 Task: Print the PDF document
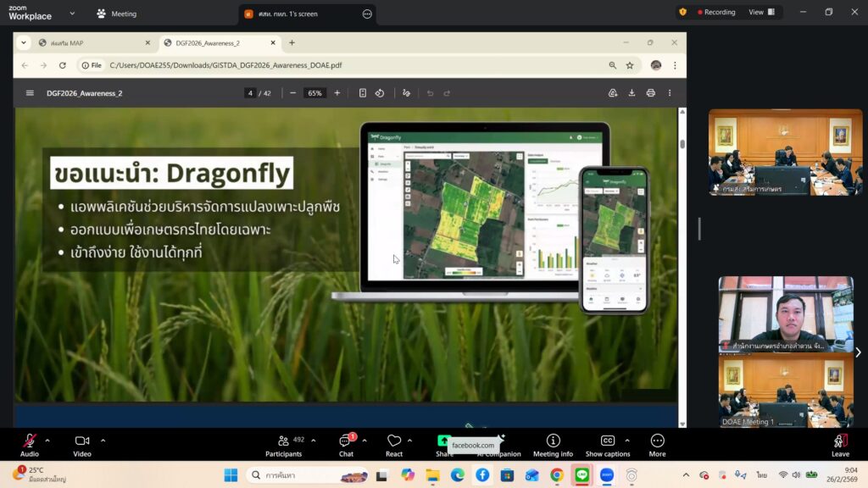point(650,93)
